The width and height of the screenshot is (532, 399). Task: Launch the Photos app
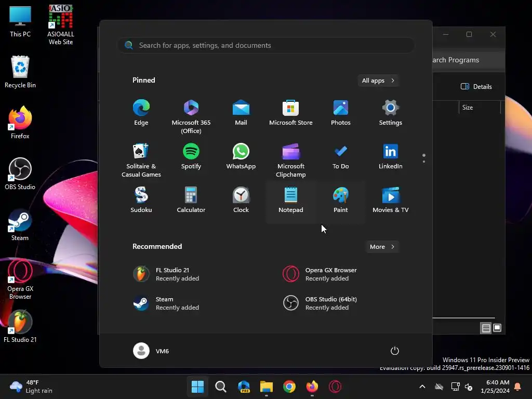point(341,113)
